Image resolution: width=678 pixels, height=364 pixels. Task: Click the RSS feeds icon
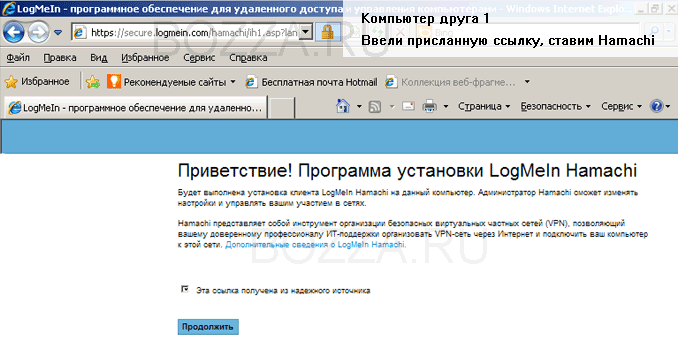tap(374, 106)
